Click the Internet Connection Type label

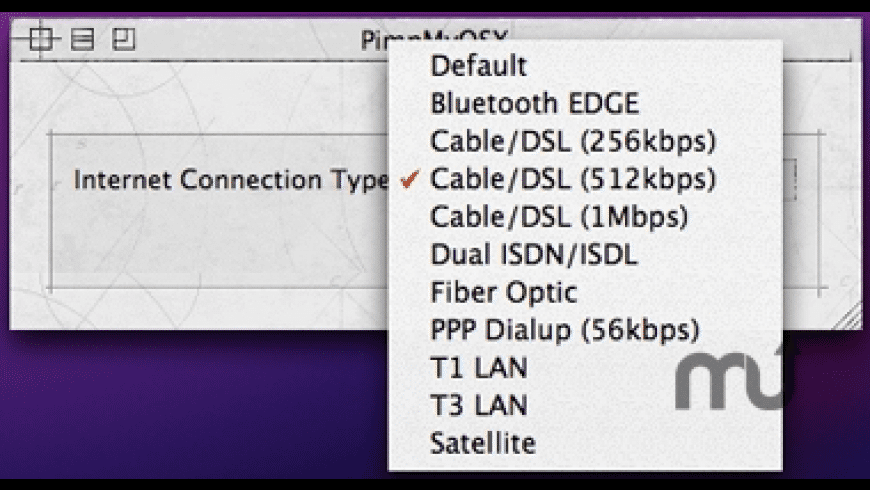[231, 181]
